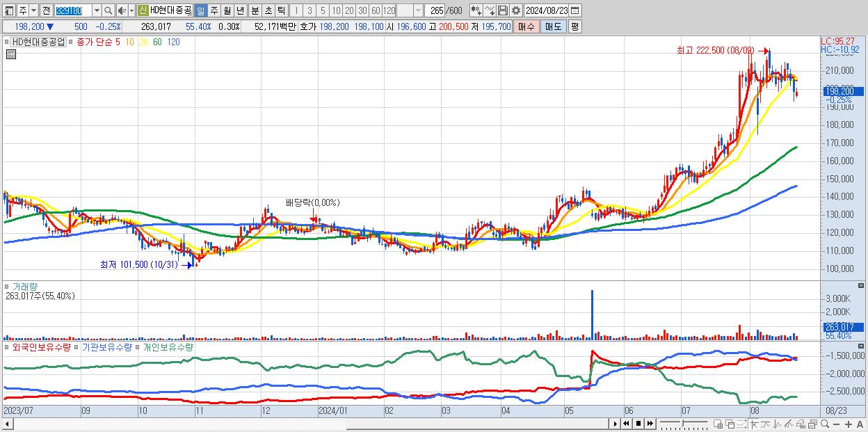Viewport: 868px width, 432px height.
Task: Click the zoom slider handle
Action: click(x=682, y=423)
